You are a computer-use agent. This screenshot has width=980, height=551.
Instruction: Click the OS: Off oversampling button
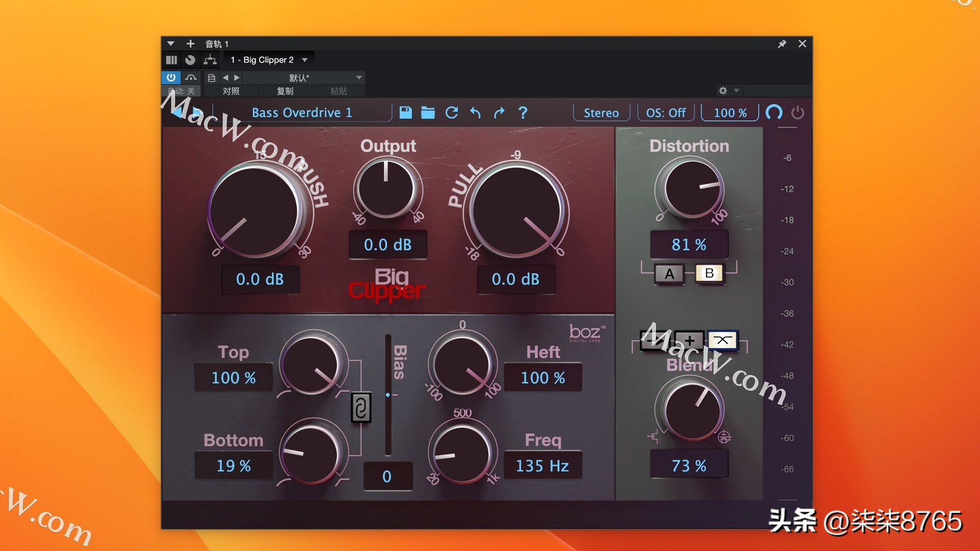pos(665,113)
